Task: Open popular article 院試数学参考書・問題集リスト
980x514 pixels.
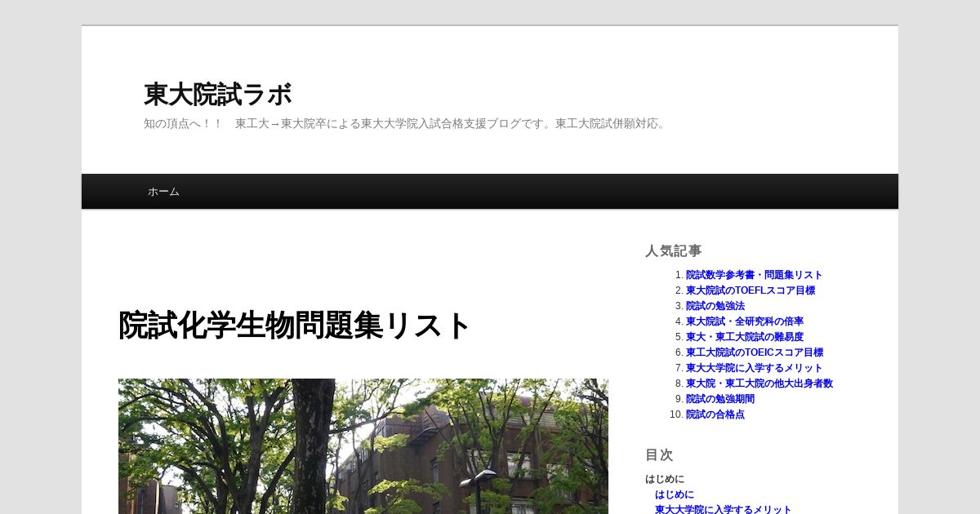Action: coord(754,275)
